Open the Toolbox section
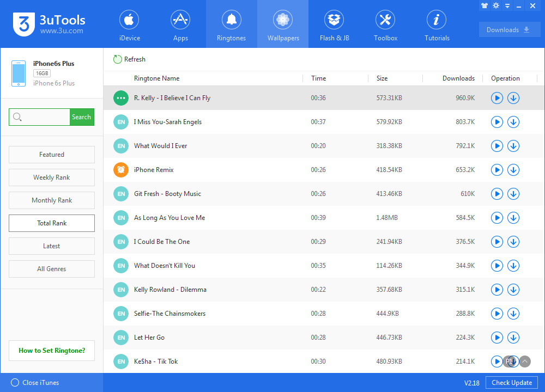 click(x=385, y=24)
